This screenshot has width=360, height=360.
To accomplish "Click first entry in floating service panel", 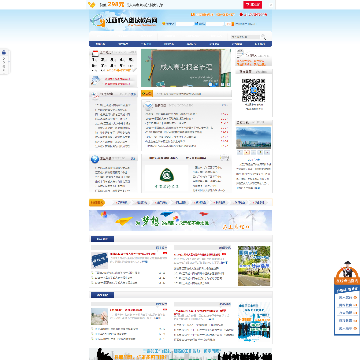I will pos(347,298).
